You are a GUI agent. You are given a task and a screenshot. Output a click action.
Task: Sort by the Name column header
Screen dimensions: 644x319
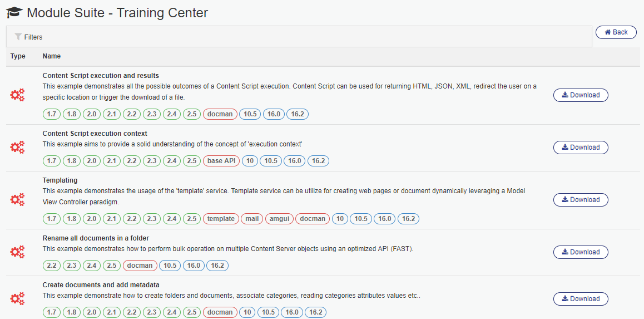tap(52, 56)
